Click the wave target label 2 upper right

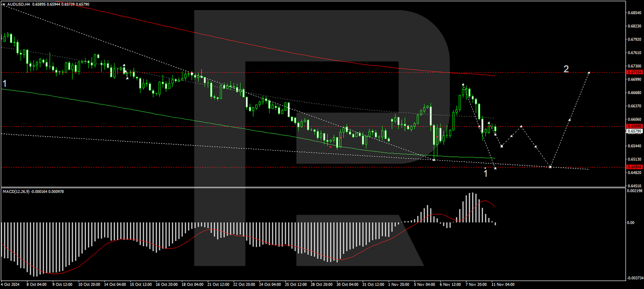click(x=567, y=69)
